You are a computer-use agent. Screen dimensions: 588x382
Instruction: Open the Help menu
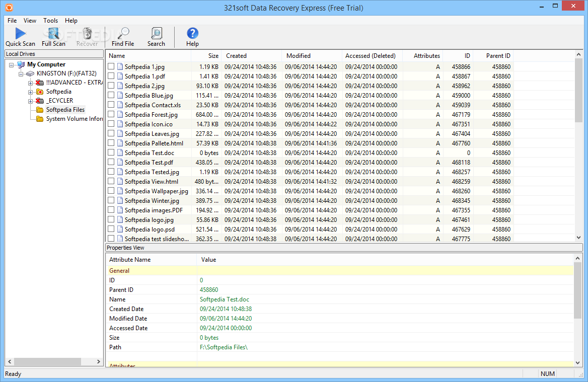pyautogui.click(x=71, y=21)
